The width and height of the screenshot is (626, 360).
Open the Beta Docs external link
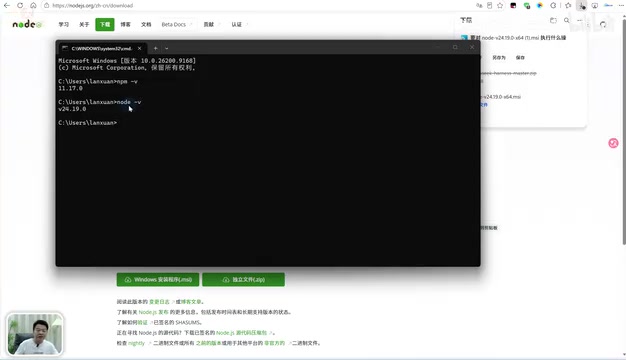pos(176,24)
